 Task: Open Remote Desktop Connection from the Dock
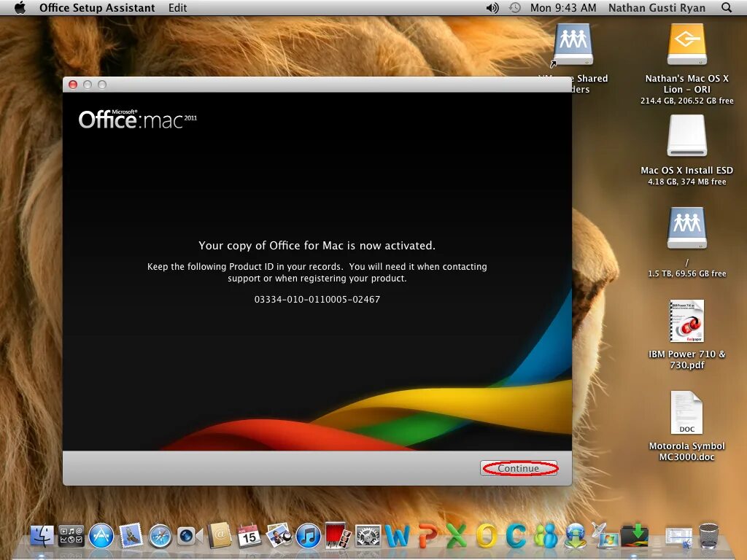pos(604,535)
